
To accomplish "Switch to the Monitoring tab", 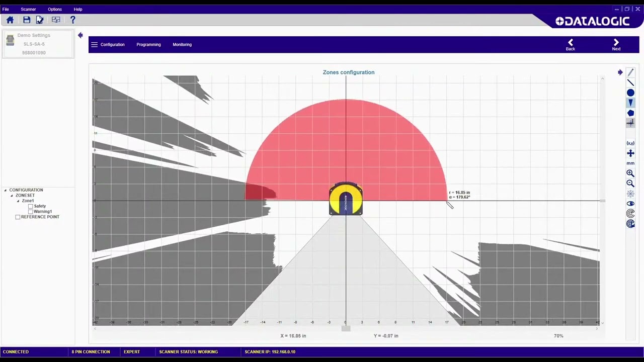I will pos(182,44).
